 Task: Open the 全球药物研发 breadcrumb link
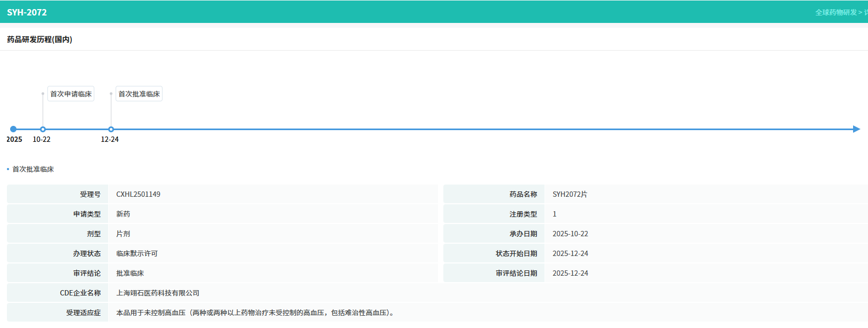[835, 12]
